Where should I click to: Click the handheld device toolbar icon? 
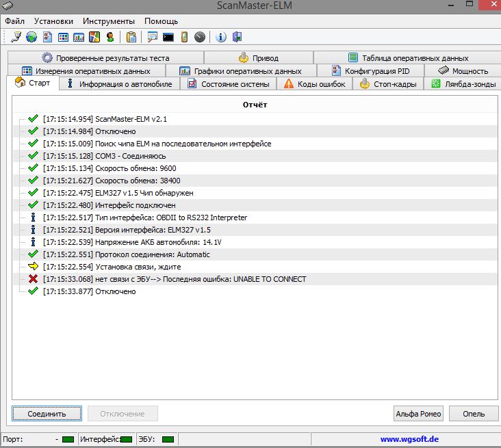coord(184,37)
